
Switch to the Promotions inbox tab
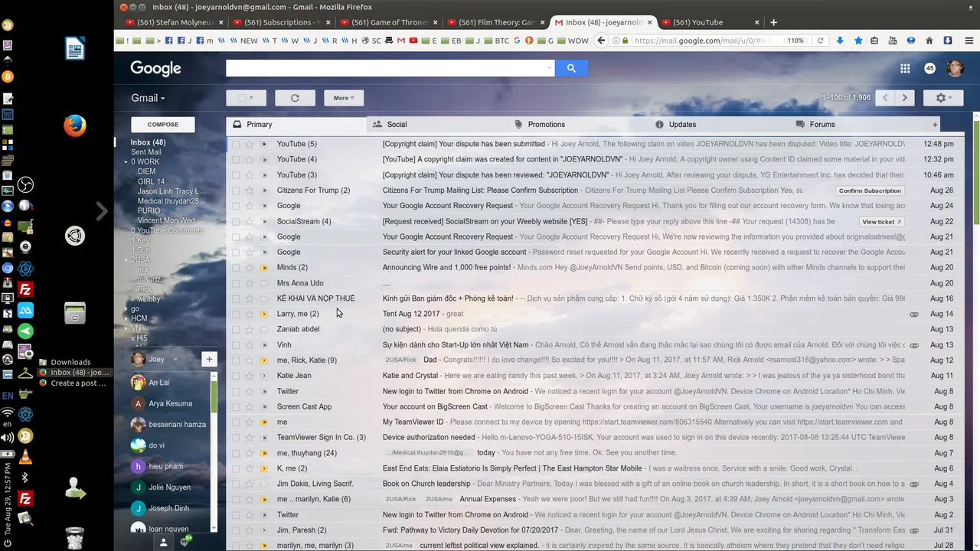click(578, 124)
